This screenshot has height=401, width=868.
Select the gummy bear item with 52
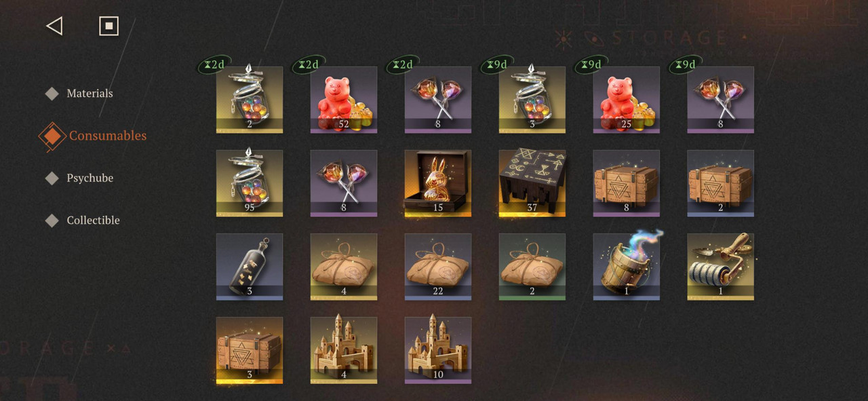[344, 100]
